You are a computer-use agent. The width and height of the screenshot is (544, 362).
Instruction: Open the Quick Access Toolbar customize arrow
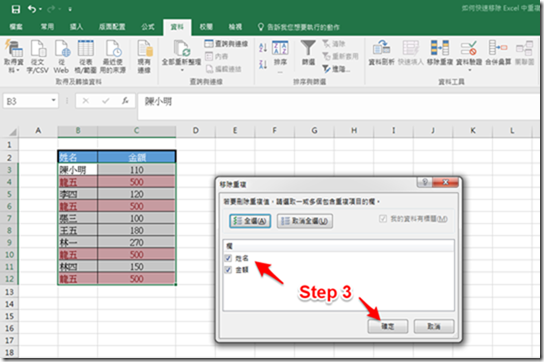tap(70, 10)
